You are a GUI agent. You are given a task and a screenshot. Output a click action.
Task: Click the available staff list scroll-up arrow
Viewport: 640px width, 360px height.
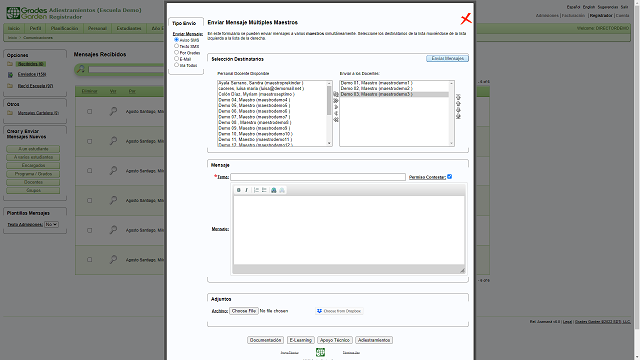329,83
